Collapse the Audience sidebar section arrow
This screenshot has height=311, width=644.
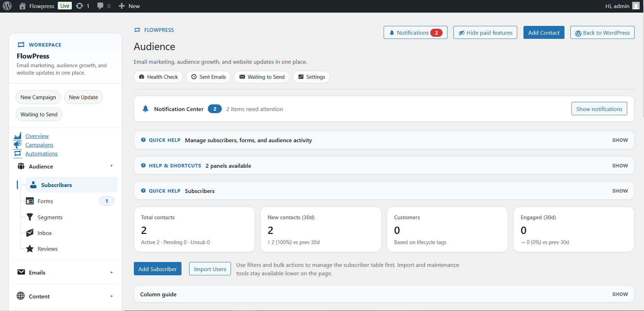(111, 166)
